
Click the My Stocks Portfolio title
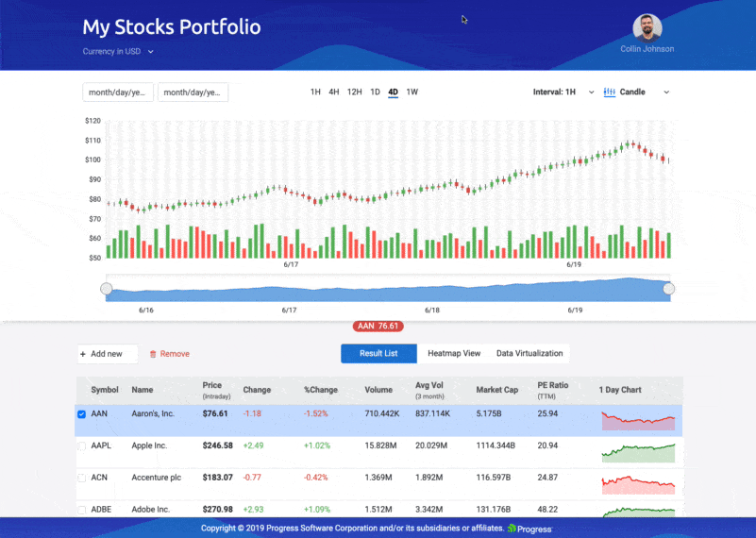pos(172,27)
